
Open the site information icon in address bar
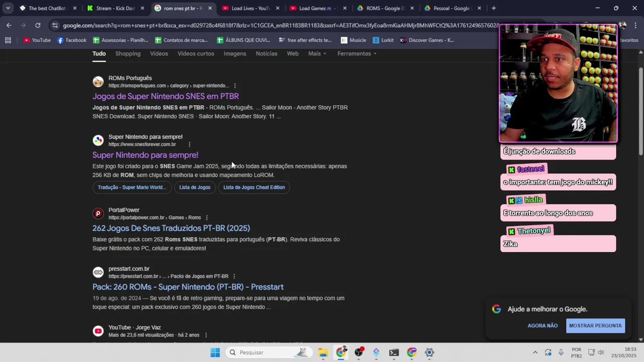pyautogui.click(x=55, y=25)
